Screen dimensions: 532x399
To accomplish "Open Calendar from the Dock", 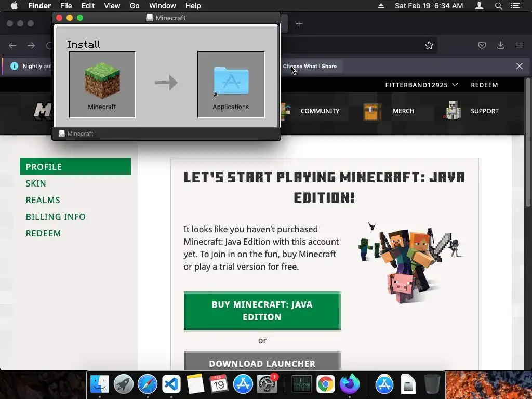I will coord(219,384).
